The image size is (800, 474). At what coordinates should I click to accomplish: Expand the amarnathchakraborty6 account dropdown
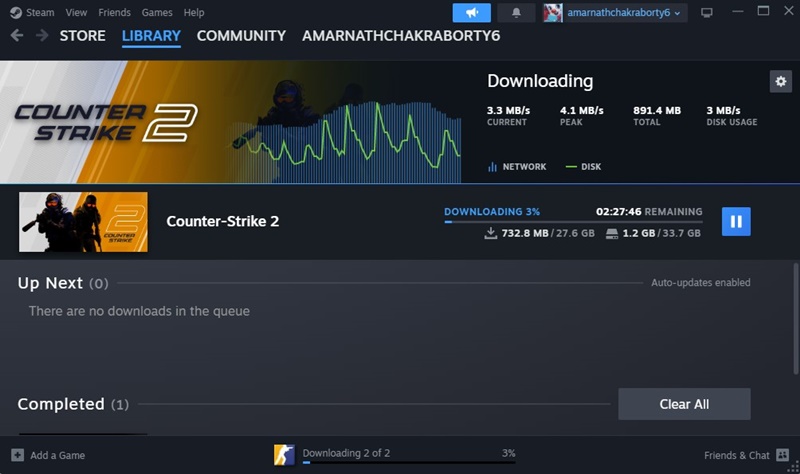[x=623, y=13]
